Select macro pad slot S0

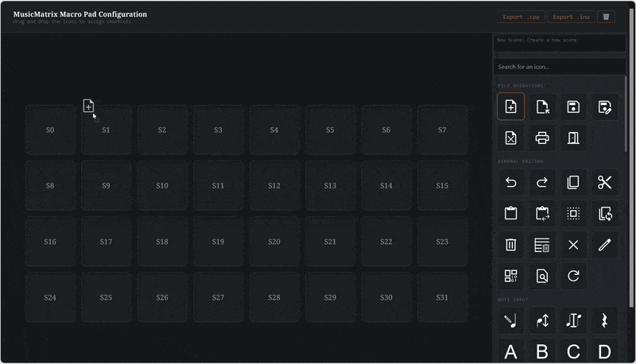[50, 130]
